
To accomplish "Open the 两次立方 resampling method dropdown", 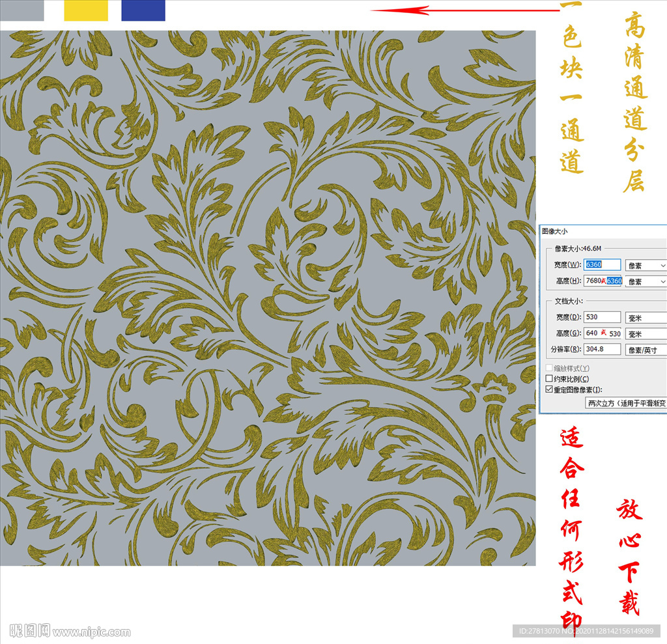I will click(626, 403).
